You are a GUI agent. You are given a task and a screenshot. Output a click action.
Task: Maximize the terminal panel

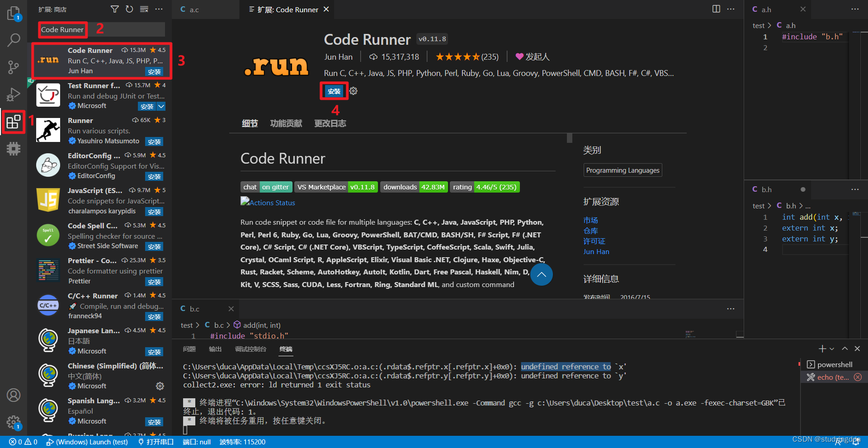click(844, 349)
